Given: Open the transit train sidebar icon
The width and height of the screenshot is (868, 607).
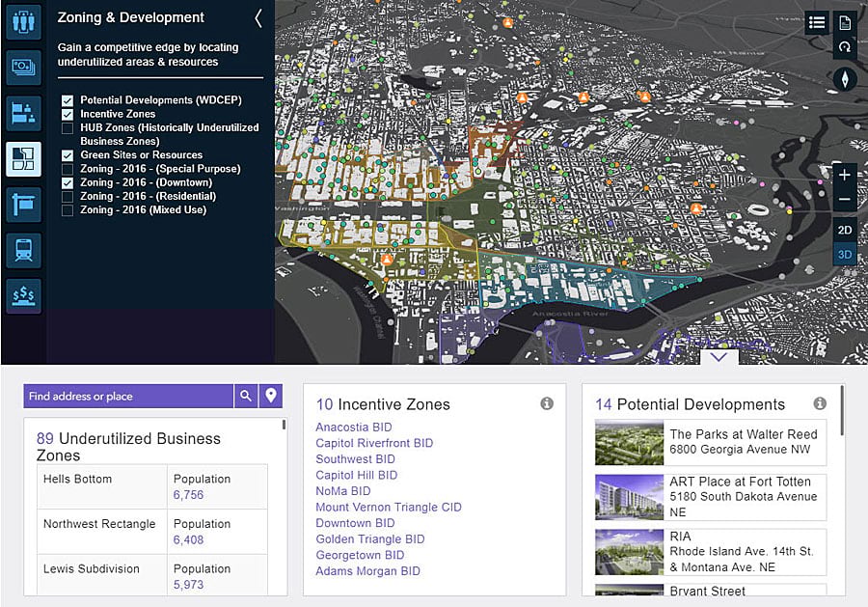Looking at the screenshot, I should (x=23, y=250).
